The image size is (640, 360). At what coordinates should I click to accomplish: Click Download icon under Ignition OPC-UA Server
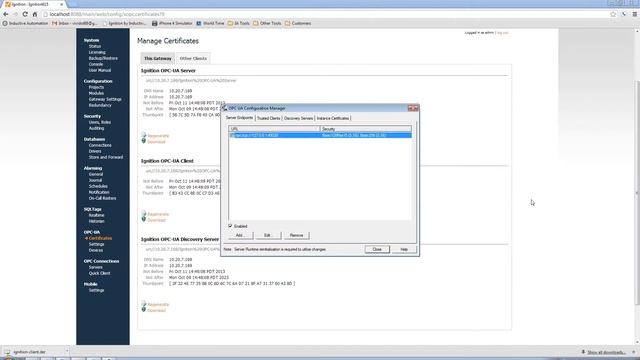144,141
